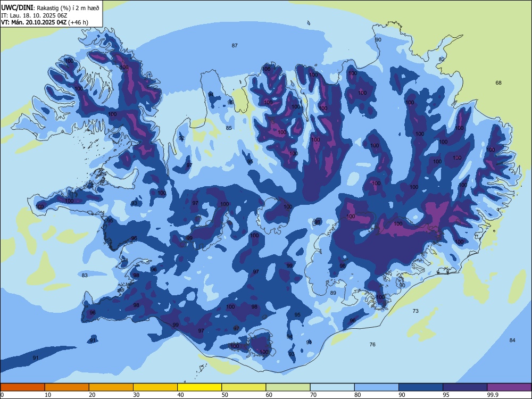Click the humidity value 84 in southeast corner
Viewport: 532px width, 399px height.
pos(512,340)
